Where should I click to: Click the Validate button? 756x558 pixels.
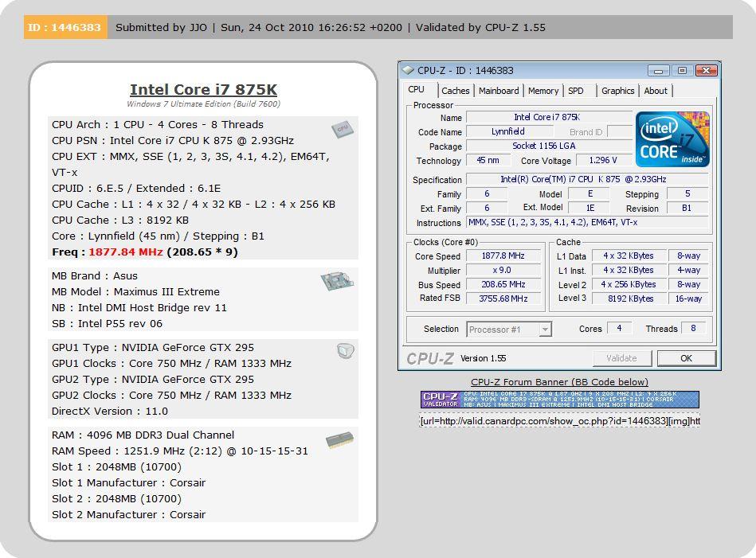click(x=622, y=358)
